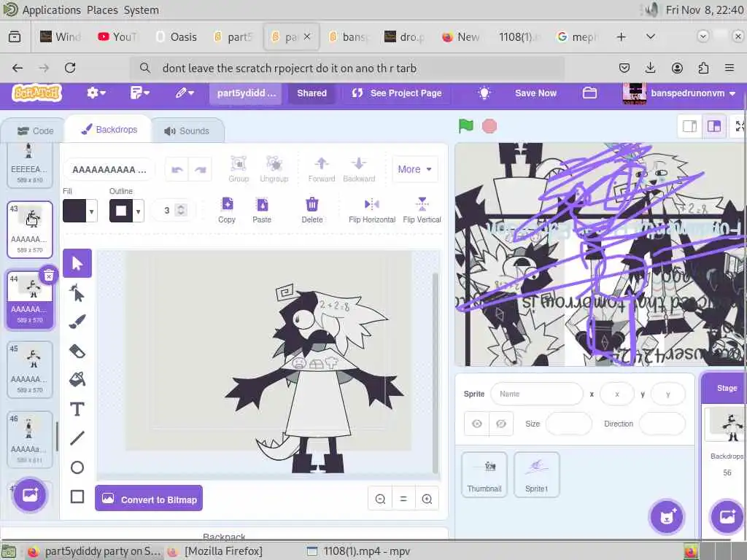Zoom out the paint canvas
Image resolution: width=747 pixels, height=560 pixels.
click(x=380, y=499)
